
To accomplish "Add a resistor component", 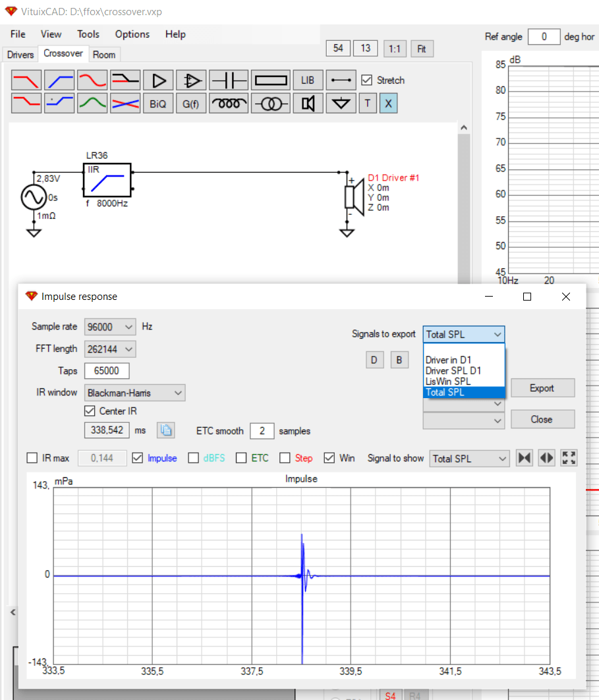I will tap(270, 80).
